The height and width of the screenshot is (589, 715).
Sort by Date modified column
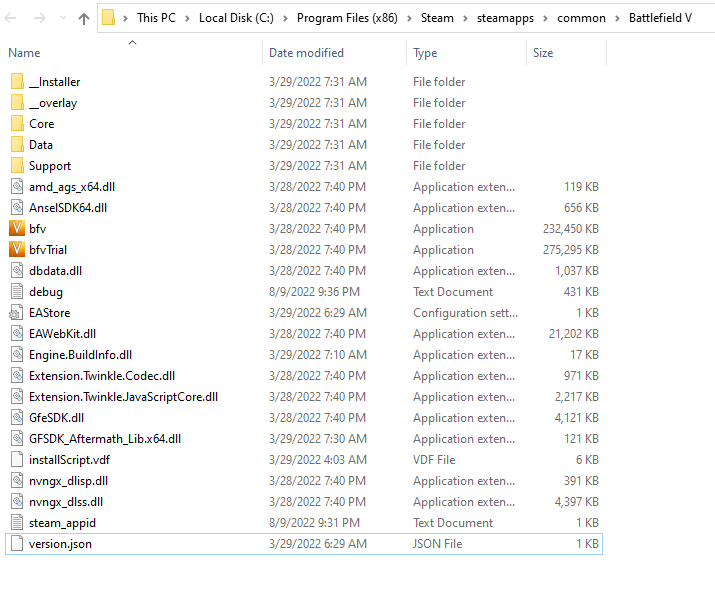click(306, 53)
